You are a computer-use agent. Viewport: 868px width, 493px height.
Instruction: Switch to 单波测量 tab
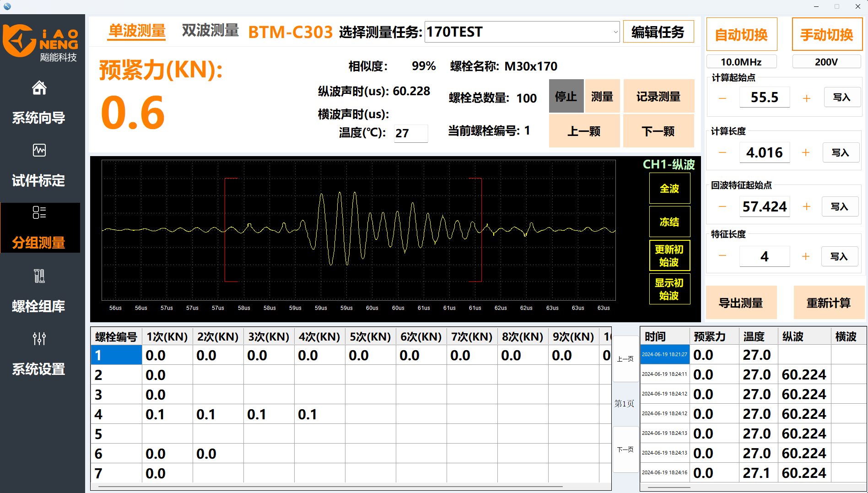(x=137, y=31)
